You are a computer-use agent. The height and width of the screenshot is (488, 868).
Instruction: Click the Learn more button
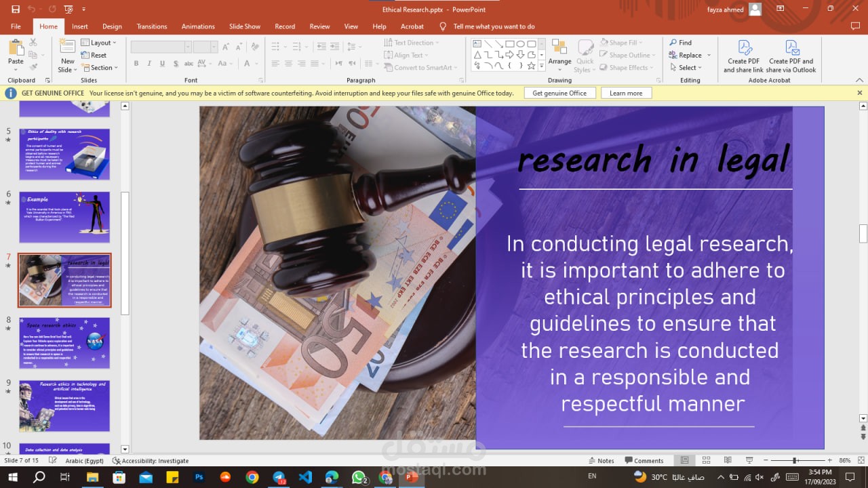point(626,93)
